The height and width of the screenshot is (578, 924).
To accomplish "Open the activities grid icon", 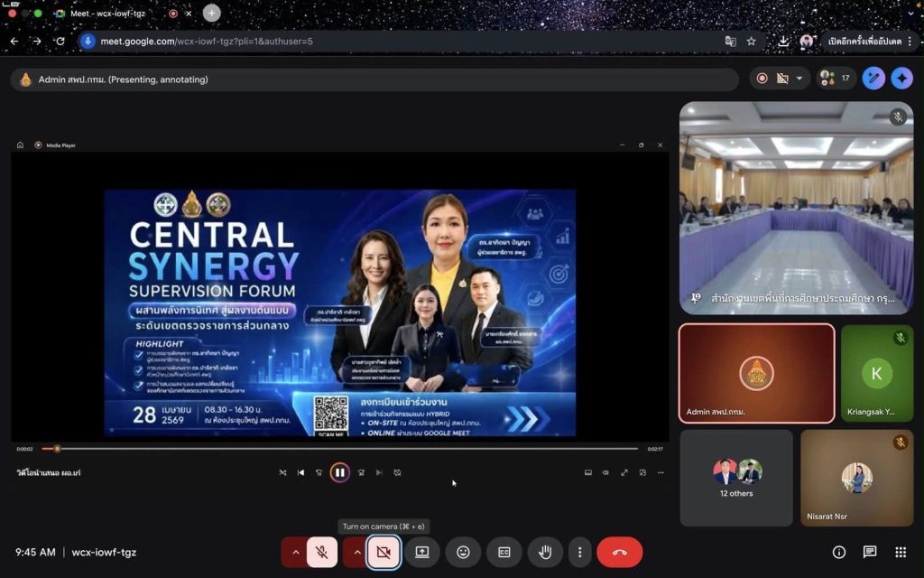I will [901, 552].
